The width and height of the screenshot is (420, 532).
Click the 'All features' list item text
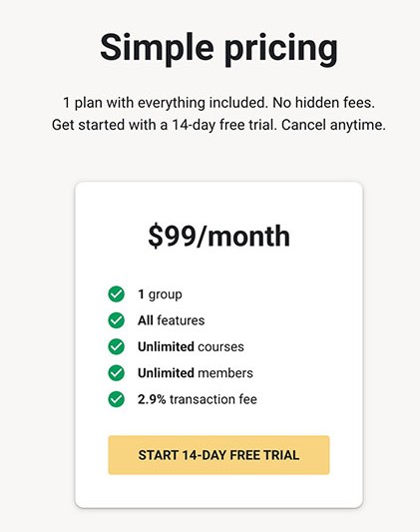click(172, 320)
